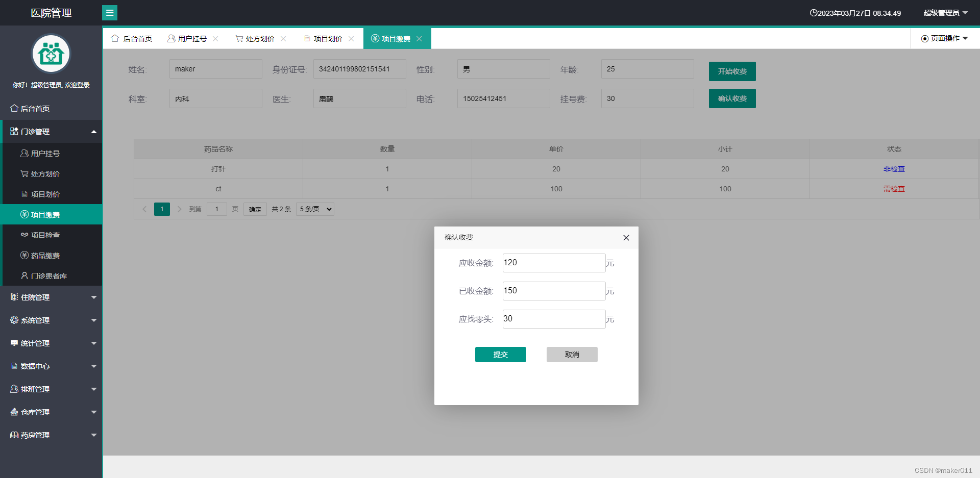Toggle the sidebar with the hamburger menu icon
980x478 pixels.
pos(110,13)
